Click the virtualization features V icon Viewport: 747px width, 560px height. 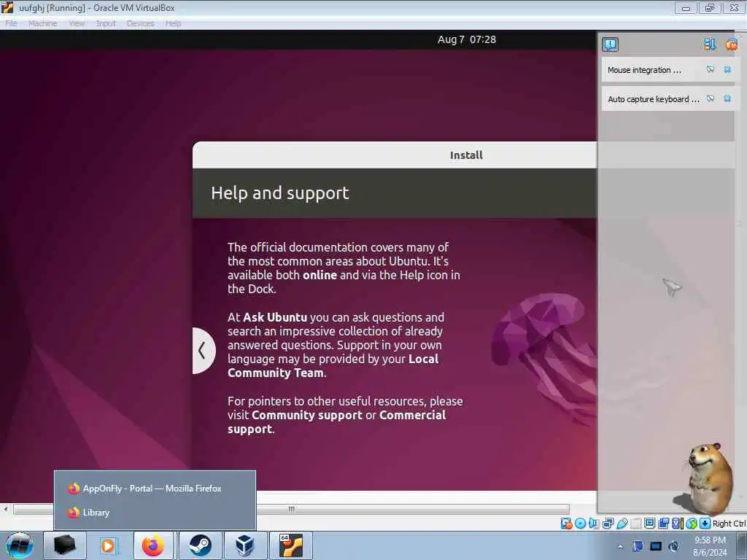677,524
